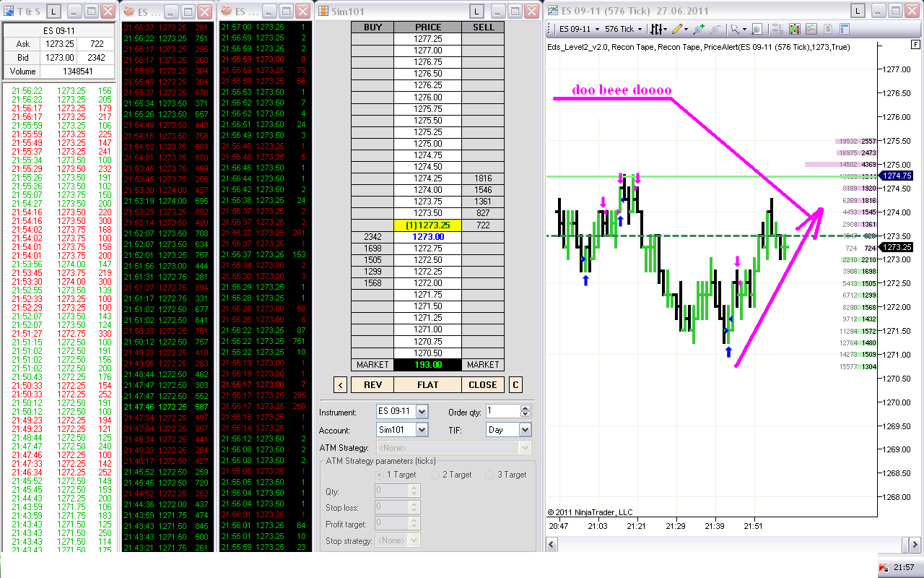Click the 1277.25 price row
Viewport: 924px width, 578px height.
(428, 39)
